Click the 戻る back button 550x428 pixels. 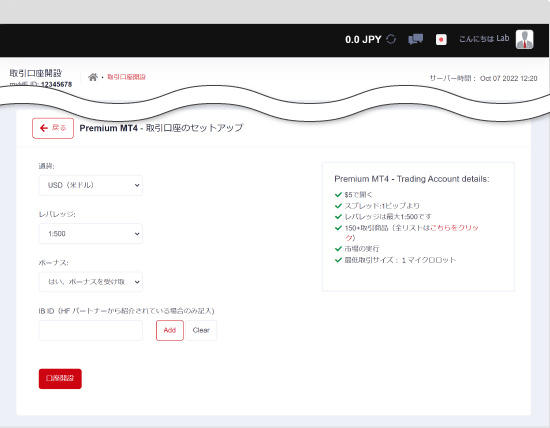point(53,128)
